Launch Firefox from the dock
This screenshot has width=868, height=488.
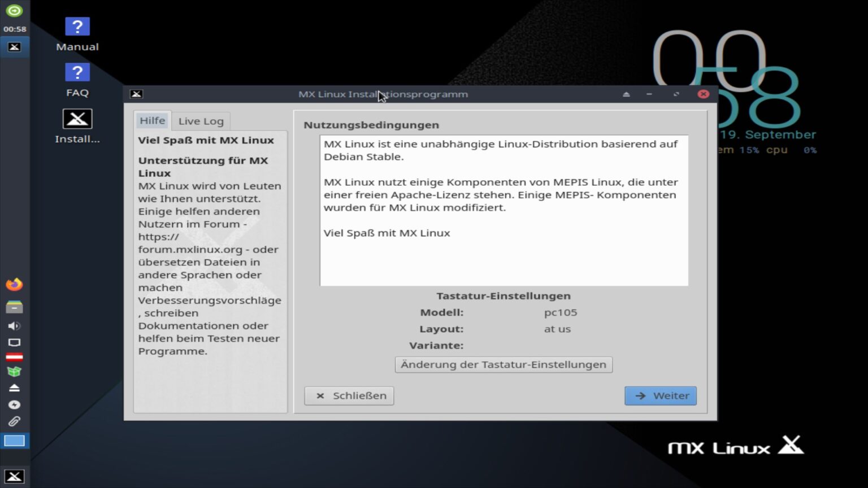(x=14, y=285)
